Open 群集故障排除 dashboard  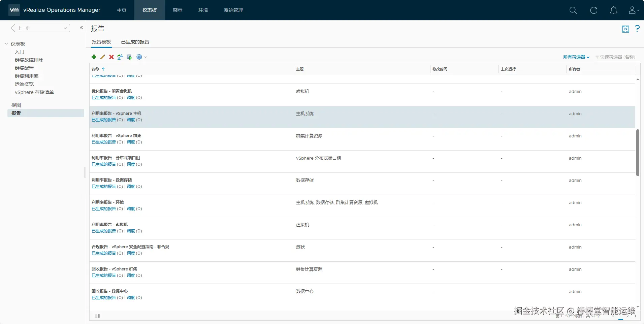pos(29,60)
